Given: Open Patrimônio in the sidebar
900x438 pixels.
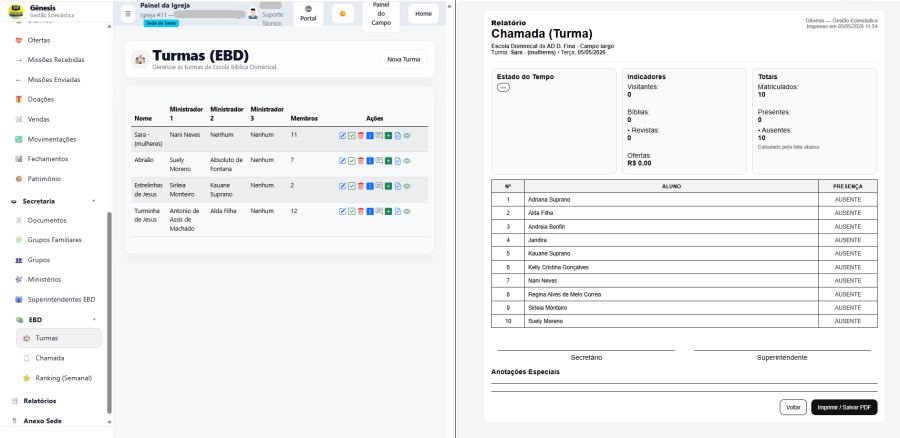Looking at the screenshot, I should pos(44,179).
